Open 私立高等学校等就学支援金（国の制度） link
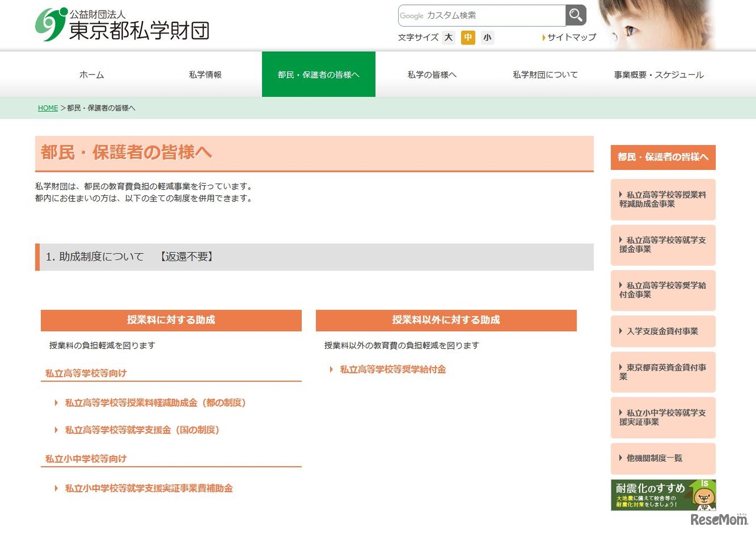756x533 pixels. point(142,430)
